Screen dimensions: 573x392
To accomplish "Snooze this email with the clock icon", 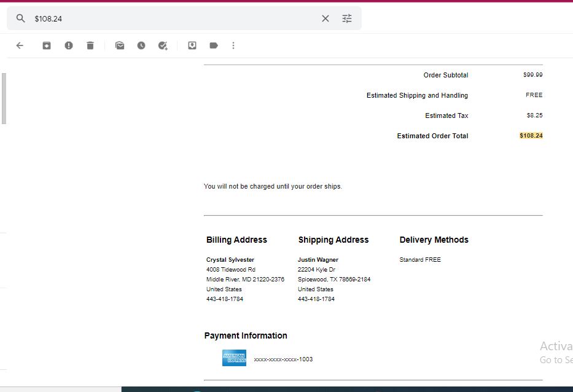I will (141, 45).
